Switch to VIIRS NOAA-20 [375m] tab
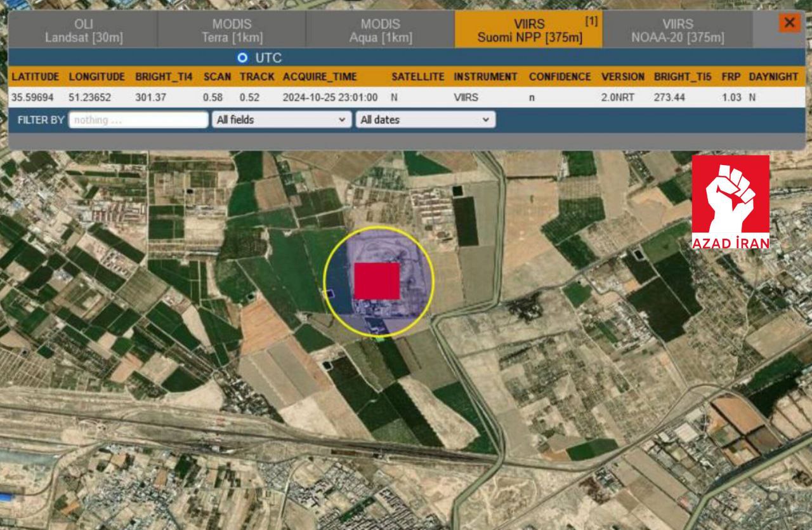 tap(678, 30)
